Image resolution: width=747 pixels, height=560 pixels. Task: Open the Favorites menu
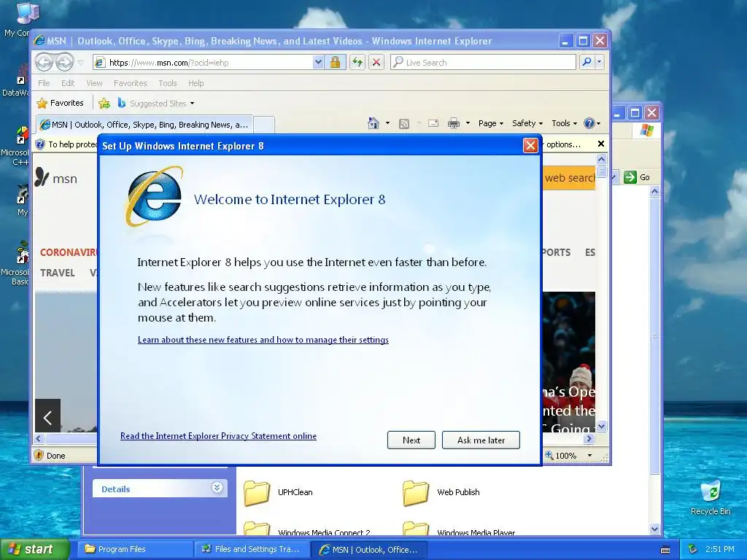[x=130, y=83]
